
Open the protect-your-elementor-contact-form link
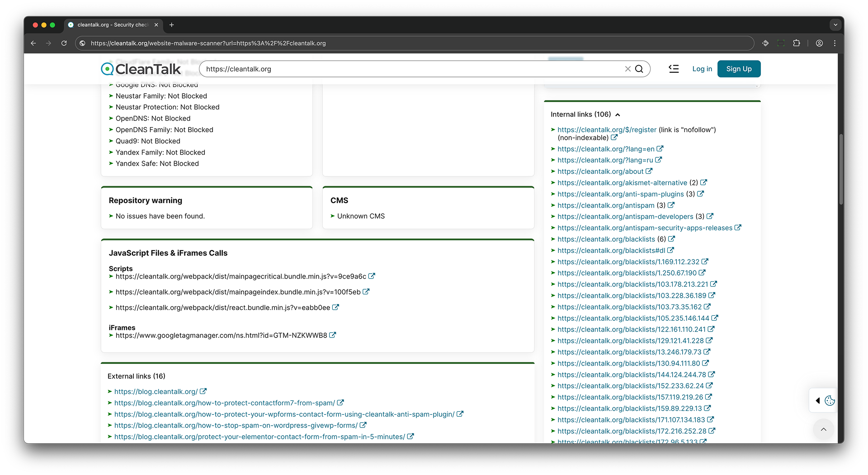pyautogui.click(x=259, y=437)
